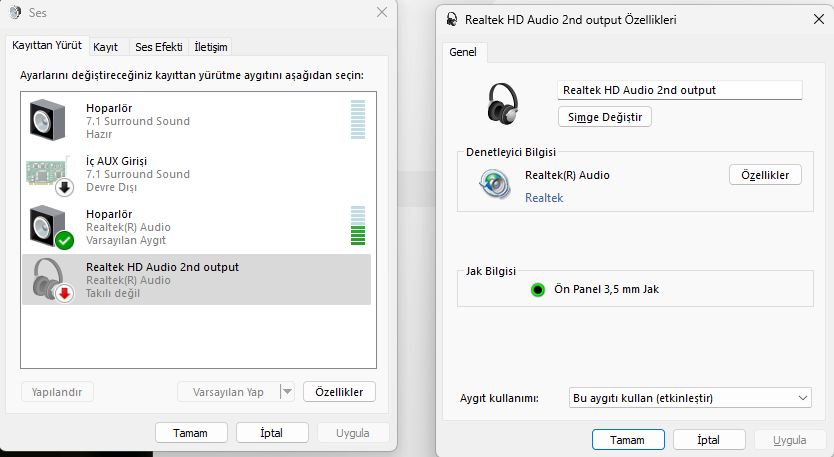Click the properties window title headphone icon

(452, 20)
